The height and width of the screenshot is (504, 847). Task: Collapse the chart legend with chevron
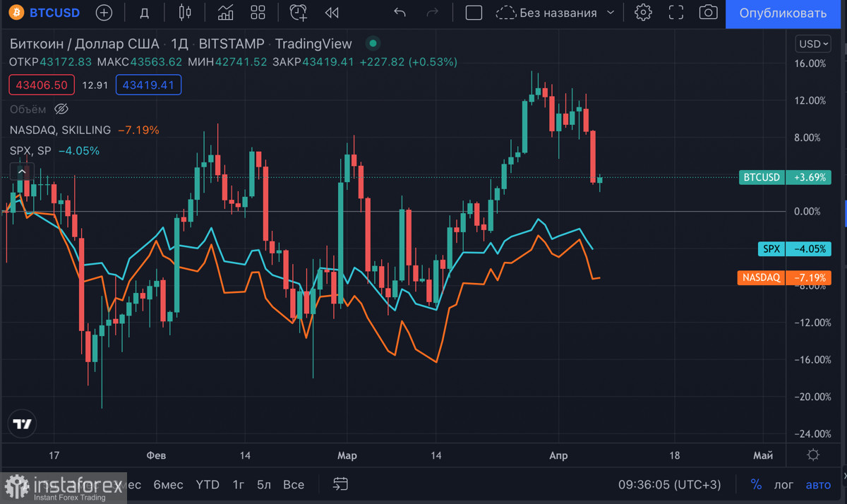click(x=22, y=171)
